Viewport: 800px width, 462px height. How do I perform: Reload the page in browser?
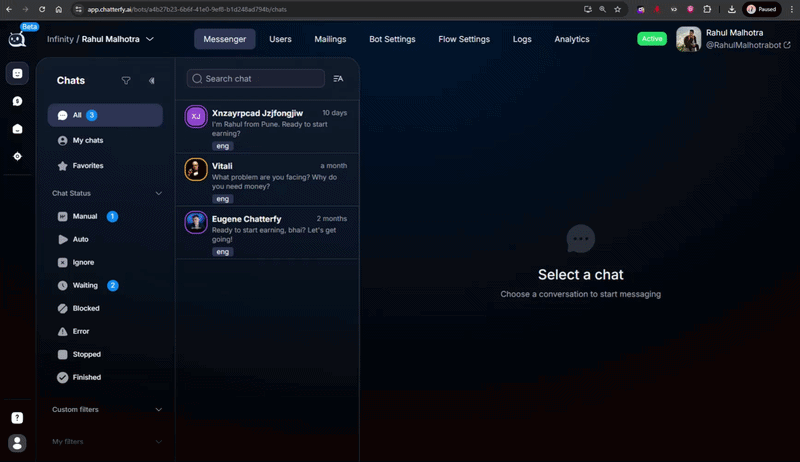(42, 9)
